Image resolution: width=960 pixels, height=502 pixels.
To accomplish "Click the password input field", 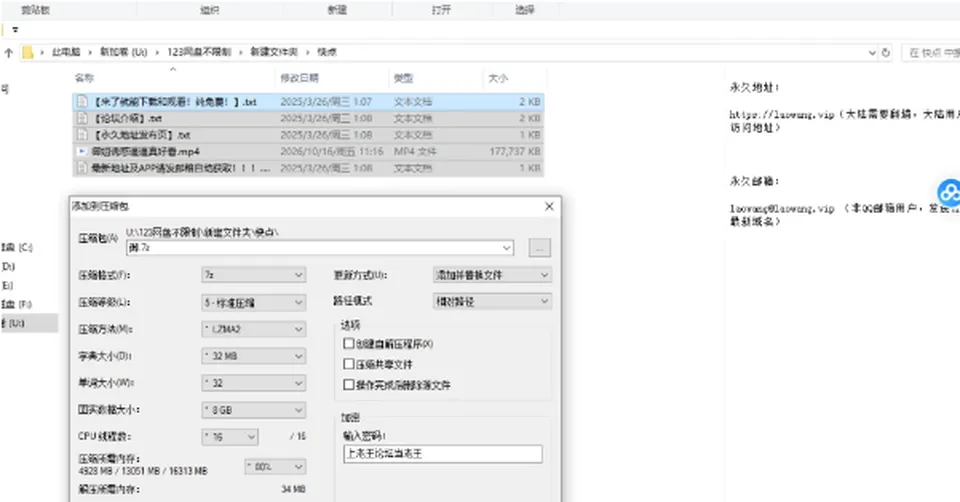I will [443, 454].
